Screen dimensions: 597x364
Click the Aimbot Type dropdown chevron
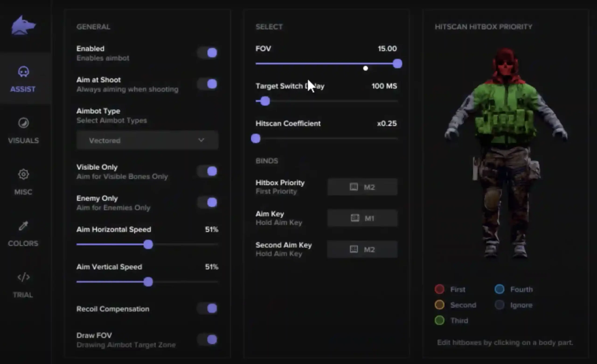click(x=201, y=140)
